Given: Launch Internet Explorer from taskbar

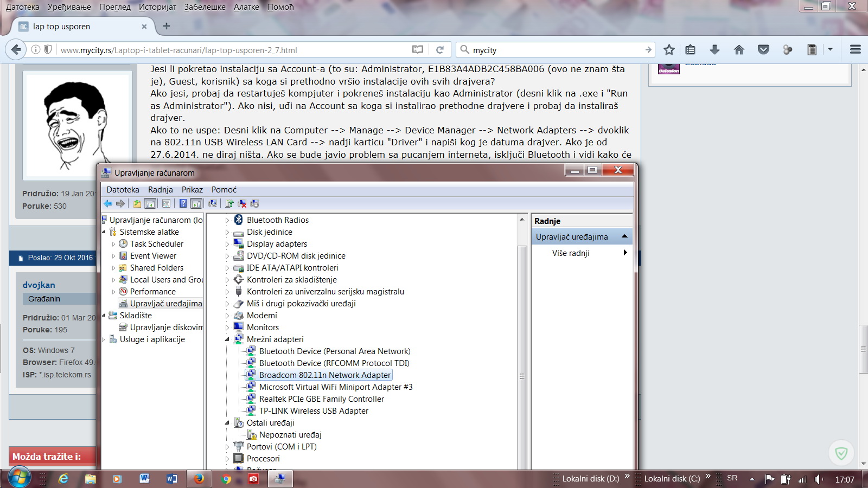Looking at the screenshot, I should coord(63,479).
